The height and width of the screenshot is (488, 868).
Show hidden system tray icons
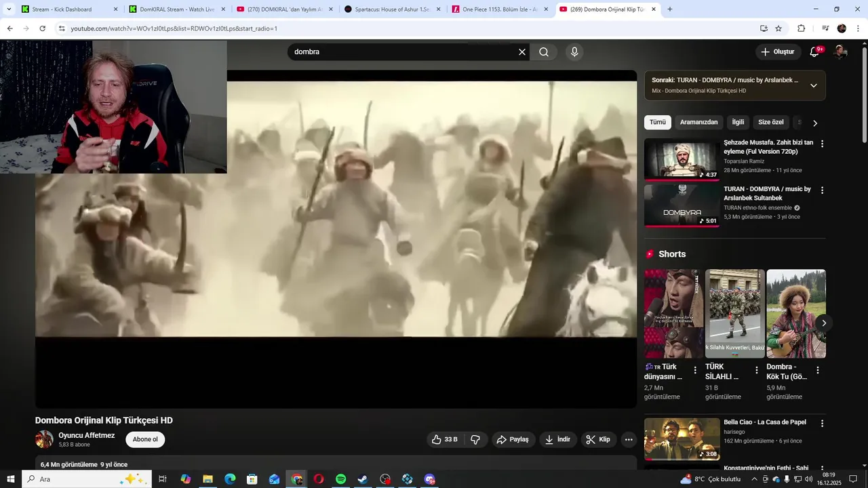(754, 479)
